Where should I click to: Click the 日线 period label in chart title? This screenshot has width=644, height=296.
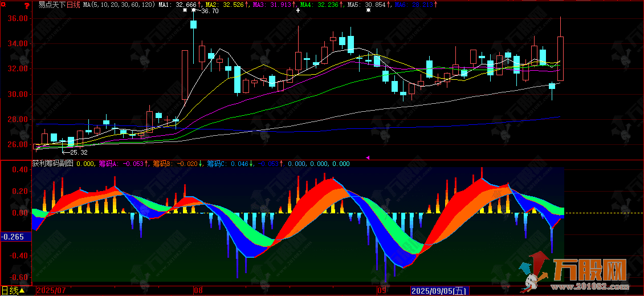pos(74,5)
